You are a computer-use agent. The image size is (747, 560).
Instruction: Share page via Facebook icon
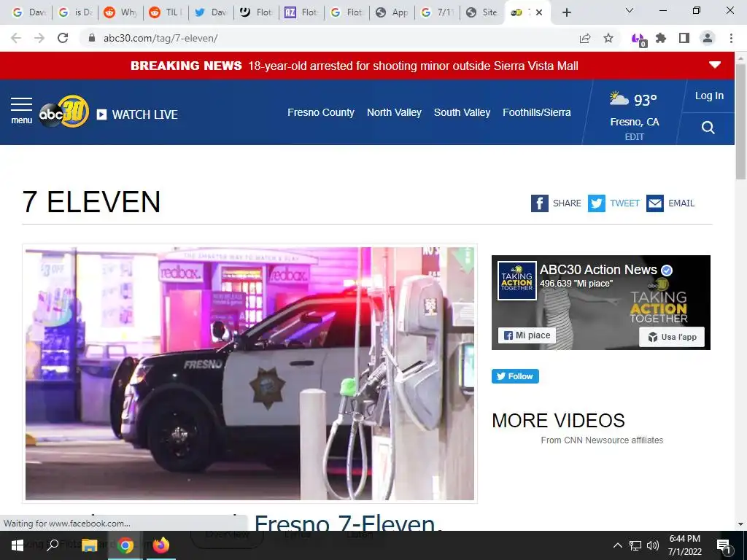pos(539,203)
